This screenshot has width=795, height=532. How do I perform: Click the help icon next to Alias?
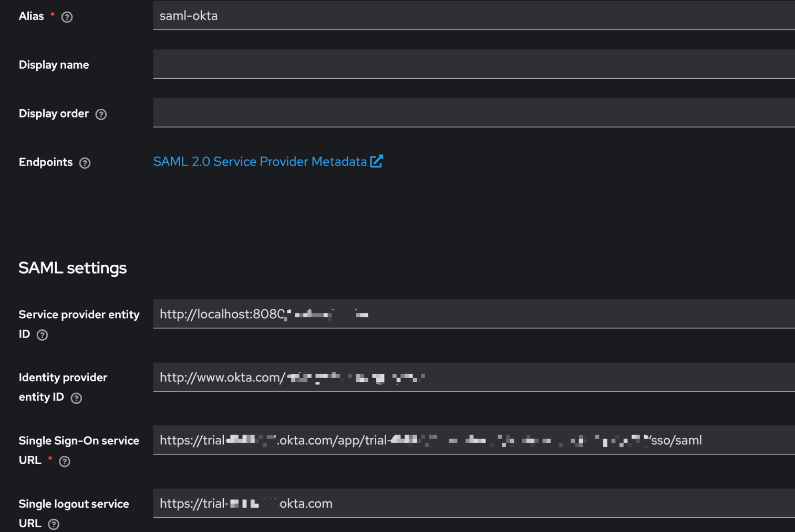(x=67, y=17)
